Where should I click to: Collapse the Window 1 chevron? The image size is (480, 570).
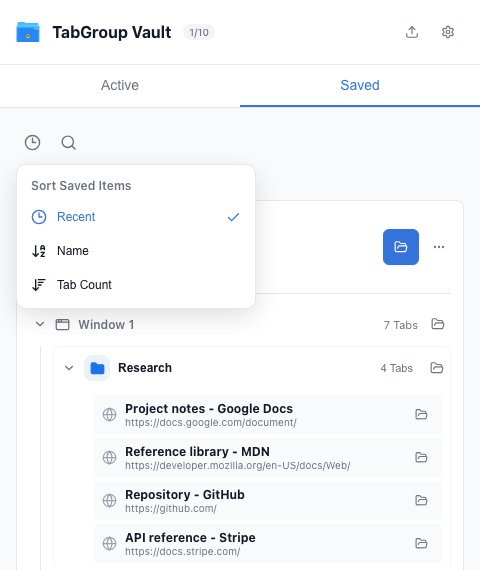[40, 324]
